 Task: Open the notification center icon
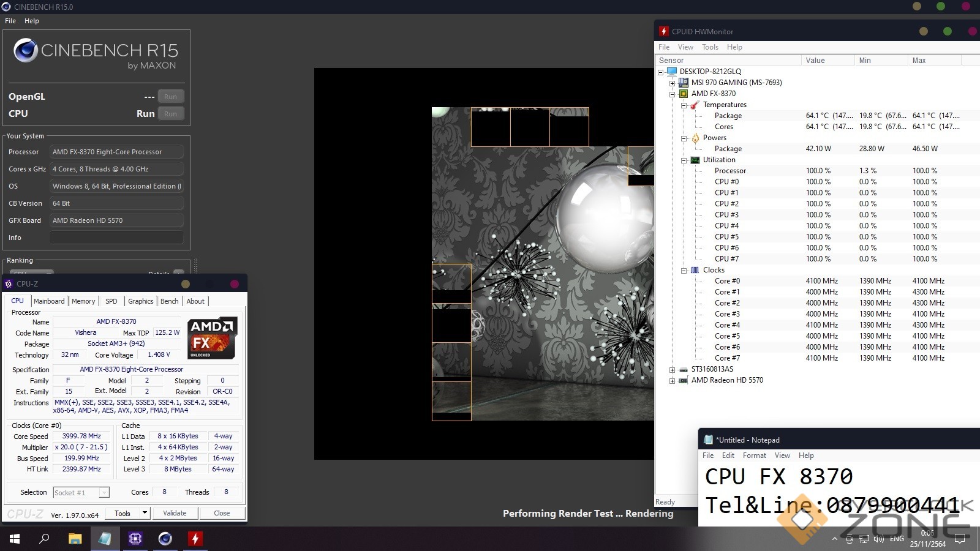960,539
